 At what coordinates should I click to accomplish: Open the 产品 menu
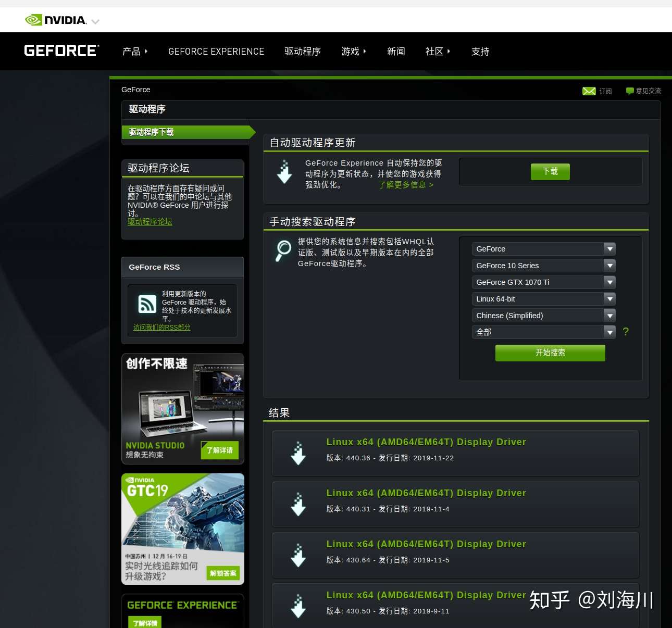[135, 52]
